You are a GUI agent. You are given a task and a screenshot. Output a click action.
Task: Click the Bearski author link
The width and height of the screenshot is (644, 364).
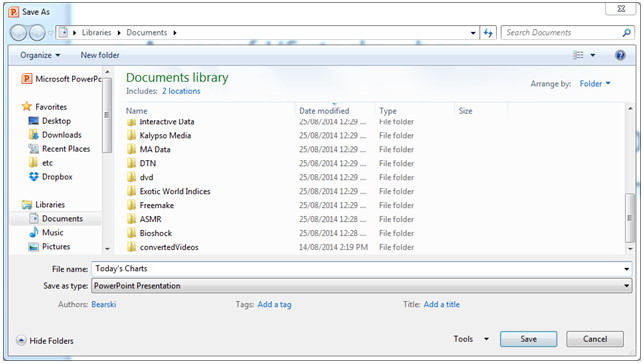(x=104, y=304)
